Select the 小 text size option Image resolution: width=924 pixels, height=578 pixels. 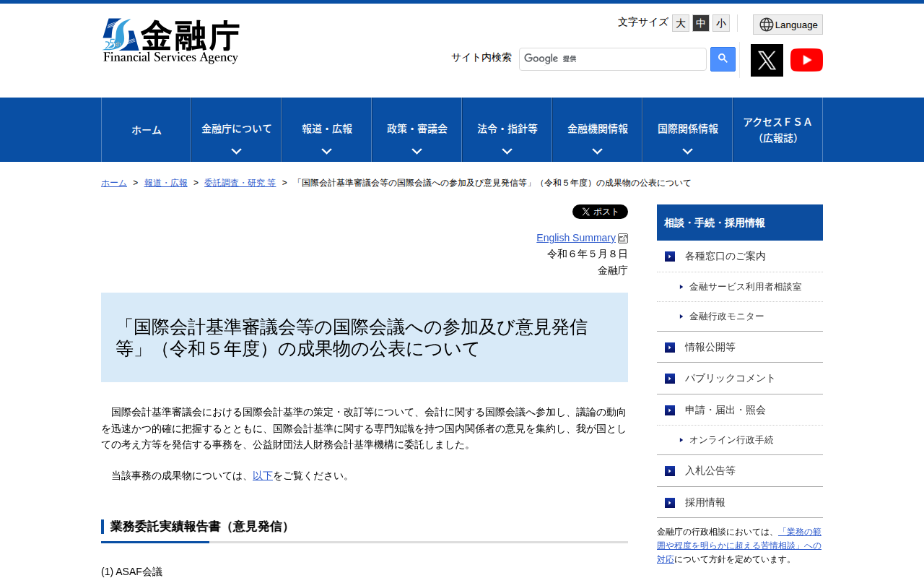(720, 22)
